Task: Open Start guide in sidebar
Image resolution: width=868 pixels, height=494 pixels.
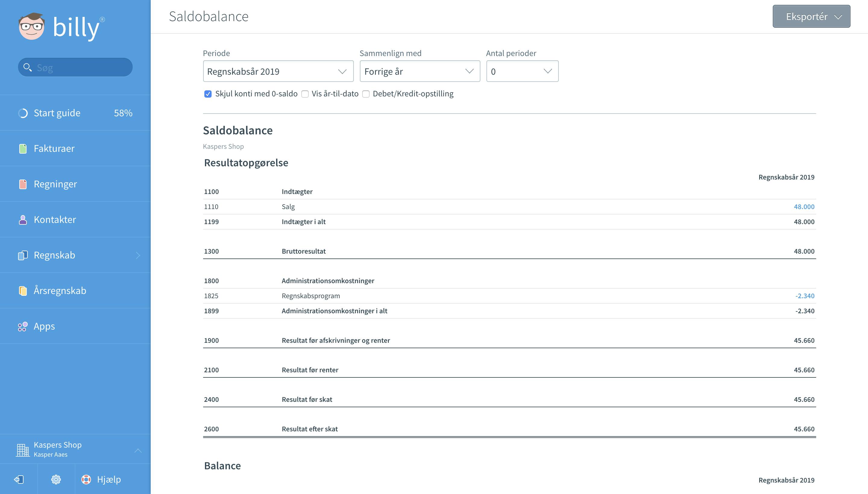Action: click(75, 113)
